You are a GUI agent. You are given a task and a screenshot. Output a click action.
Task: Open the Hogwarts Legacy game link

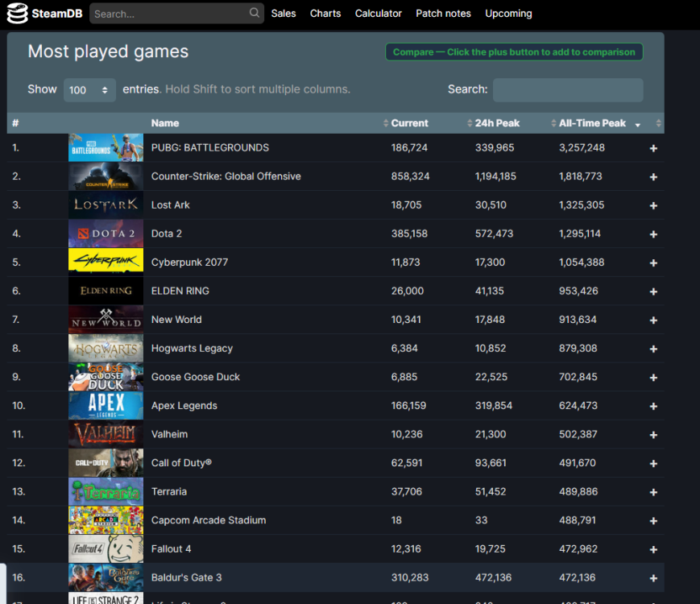(192, 349)
